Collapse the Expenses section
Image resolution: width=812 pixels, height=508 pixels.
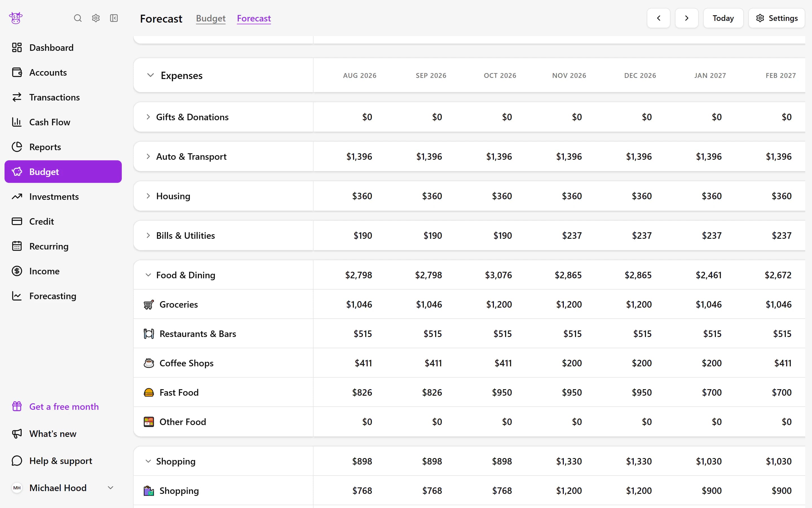(x=150, y=75)
